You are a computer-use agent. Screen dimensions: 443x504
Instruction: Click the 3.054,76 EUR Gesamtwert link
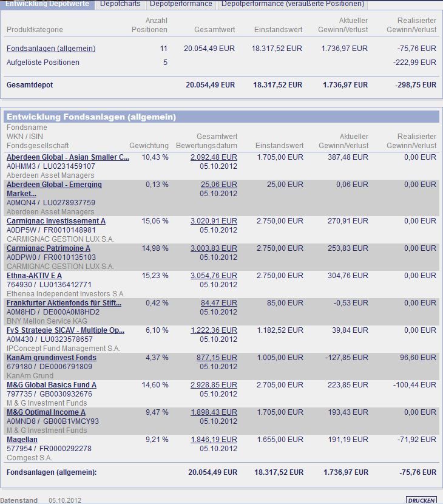[214, 276]
